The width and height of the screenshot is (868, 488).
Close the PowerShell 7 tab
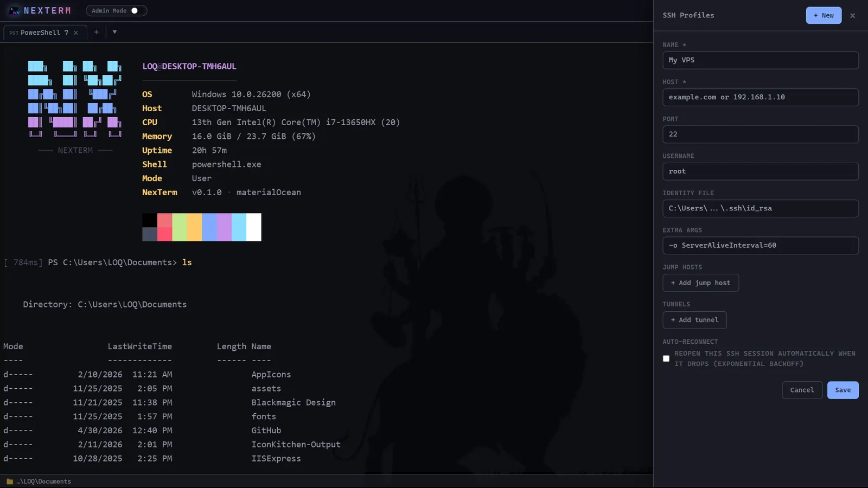tap(76, 33)
